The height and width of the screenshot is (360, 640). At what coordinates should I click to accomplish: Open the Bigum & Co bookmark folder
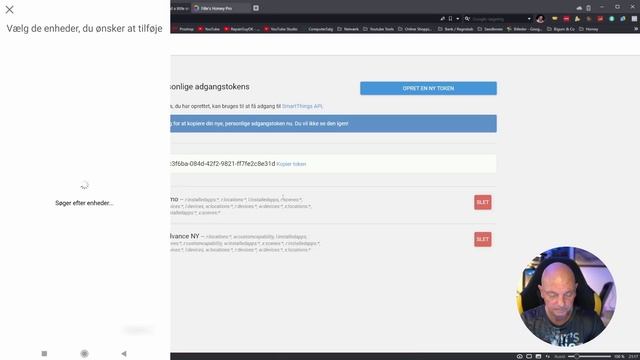pos(561,29)
